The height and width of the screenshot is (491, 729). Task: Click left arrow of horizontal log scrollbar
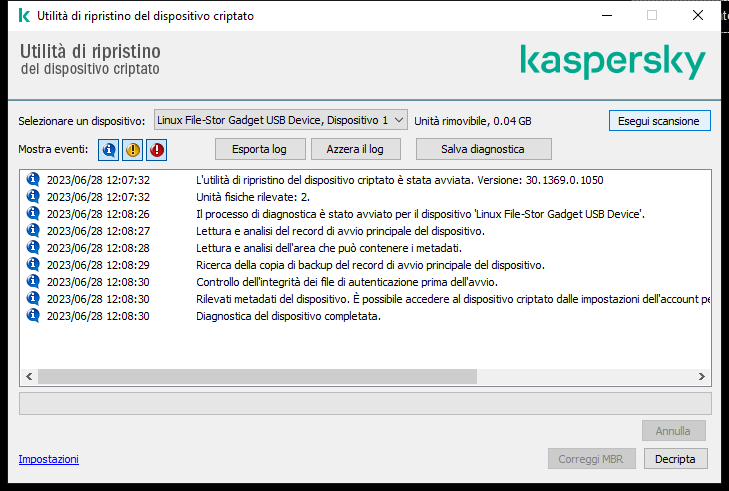click(x=29, y=377)
